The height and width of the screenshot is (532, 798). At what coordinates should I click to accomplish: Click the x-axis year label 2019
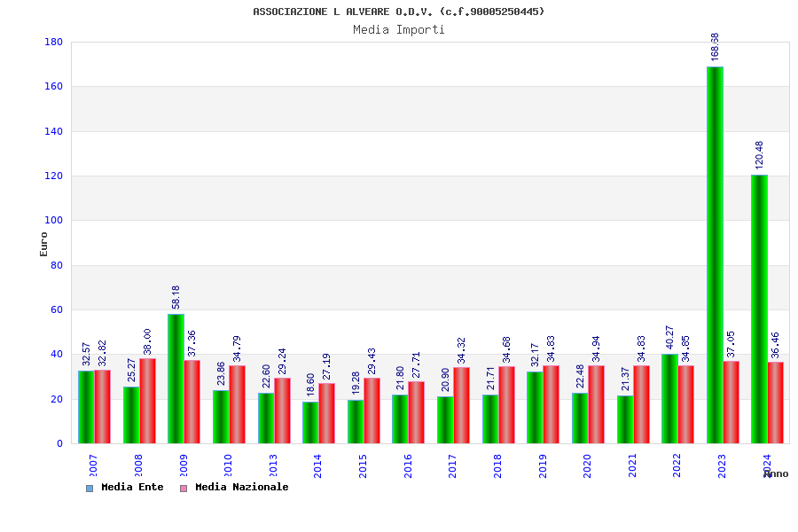point(542,465)
